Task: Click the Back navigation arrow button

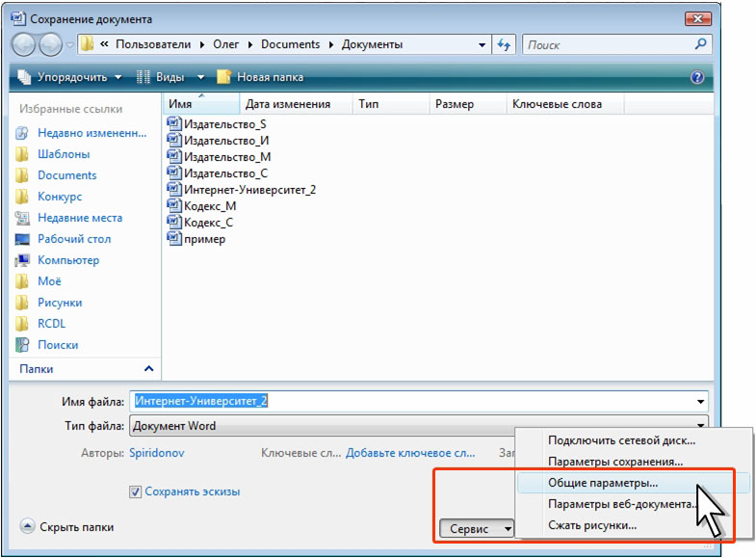Action: [24, 45]
